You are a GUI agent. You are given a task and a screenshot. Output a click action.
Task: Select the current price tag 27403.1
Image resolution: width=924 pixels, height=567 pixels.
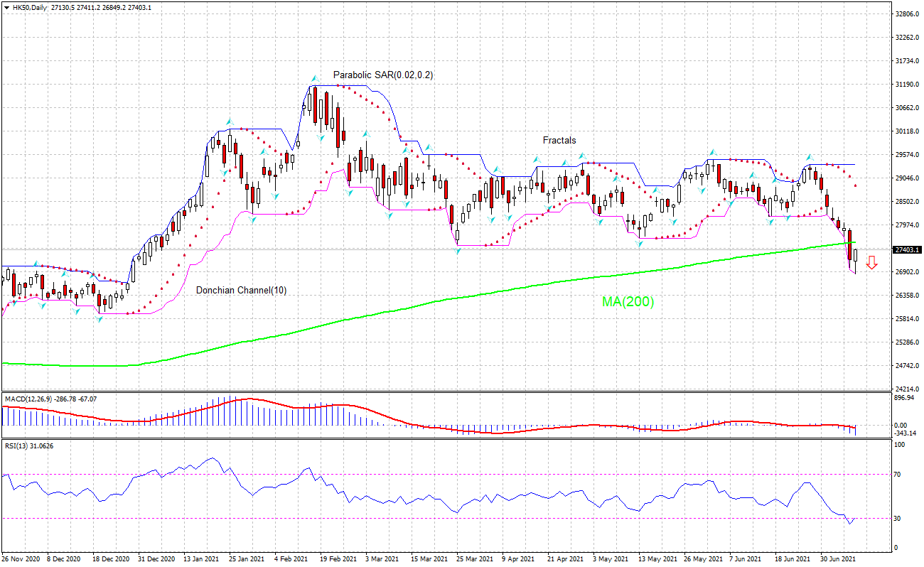908,249
